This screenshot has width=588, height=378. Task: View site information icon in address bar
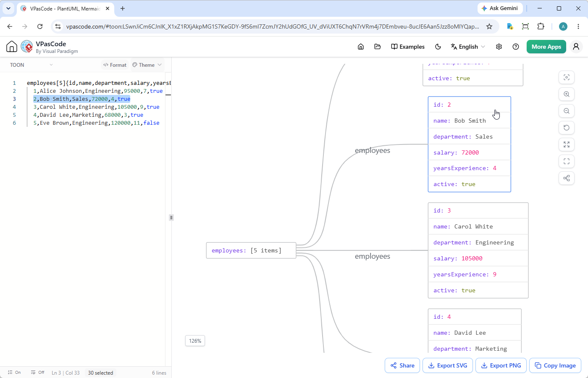tap(58, 26)
